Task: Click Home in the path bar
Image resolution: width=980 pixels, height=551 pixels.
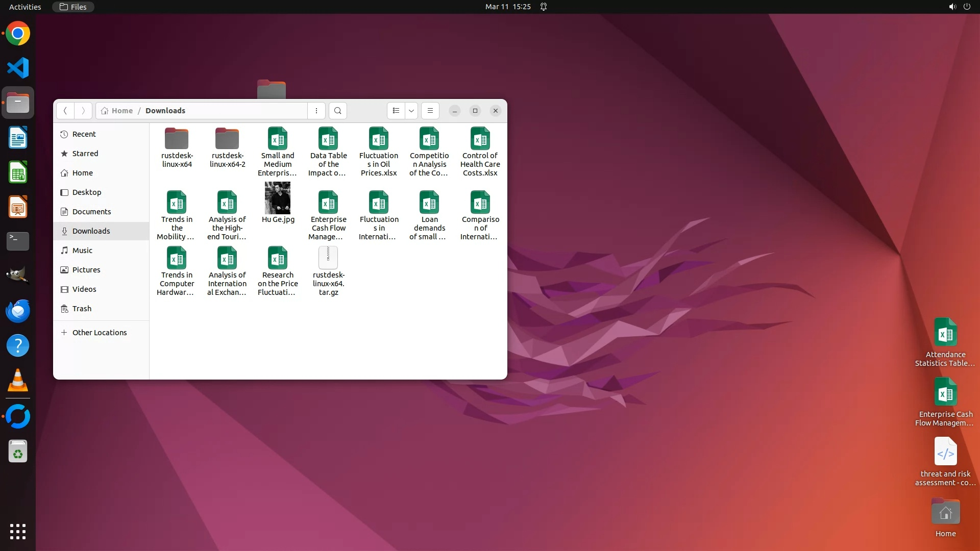Action: (122, 111)
